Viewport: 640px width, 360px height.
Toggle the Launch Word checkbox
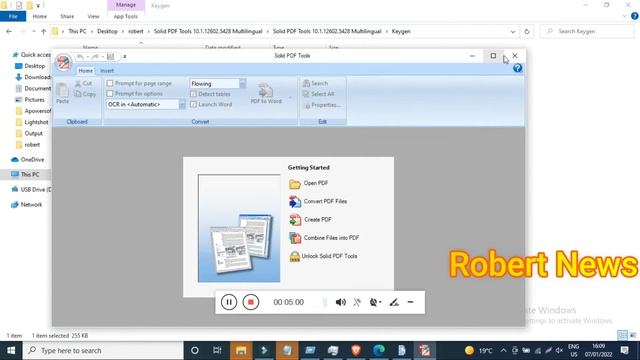click(193, 104)
